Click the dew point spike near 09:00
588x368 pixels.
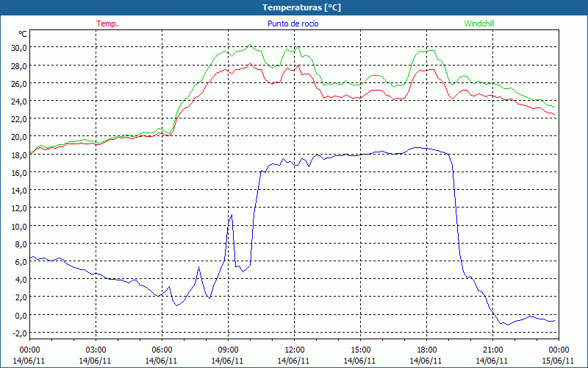click(232, 215)
